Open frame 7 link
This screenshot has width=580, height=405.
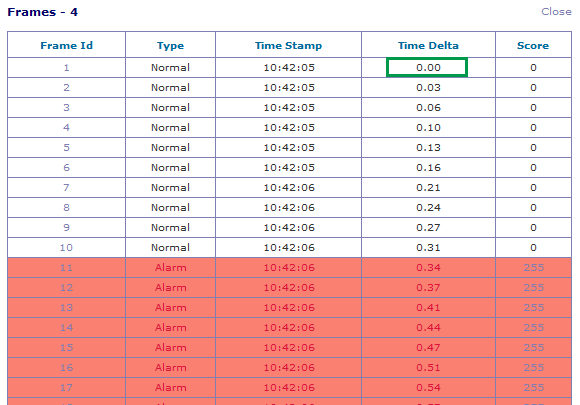pyautogui.click(x=66, y=188)
